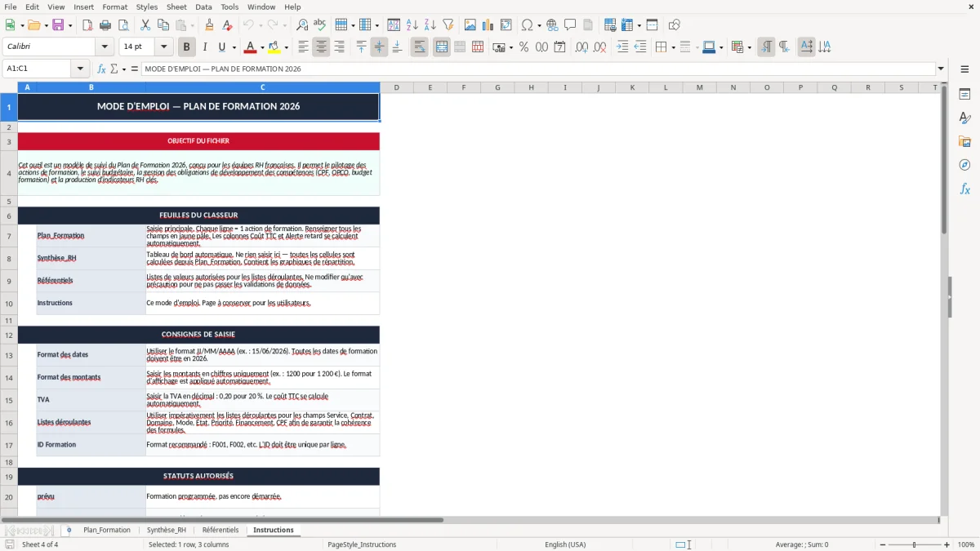980x551 pixels.
Task: Toggle print preview
Action: pos(123,25)
